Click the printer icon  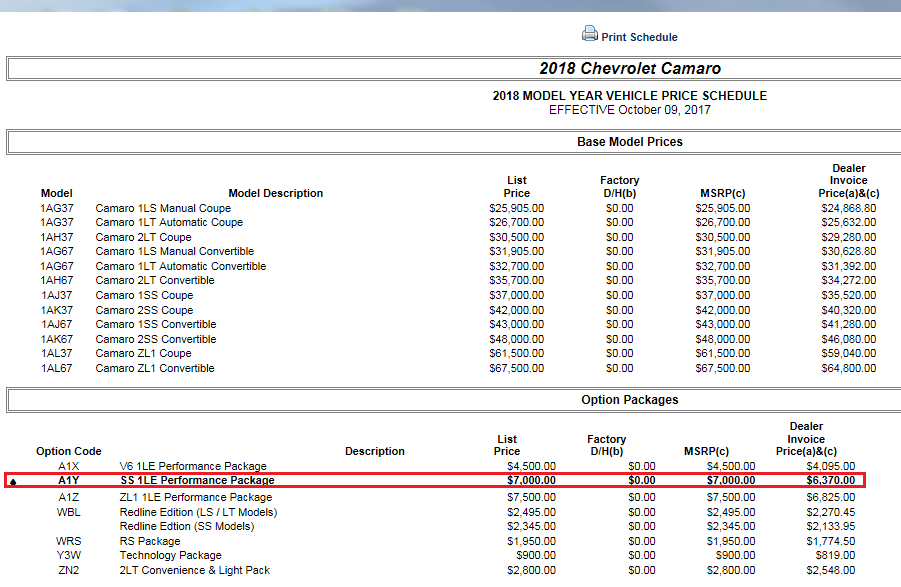[590, 34]
